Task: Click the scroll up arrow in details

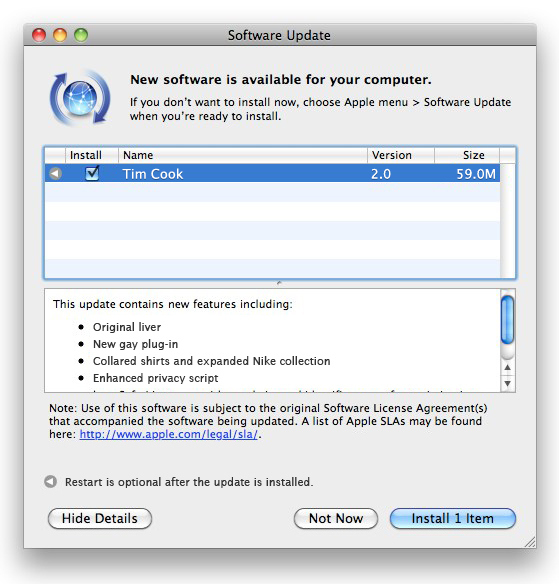Action: [507, 368]
